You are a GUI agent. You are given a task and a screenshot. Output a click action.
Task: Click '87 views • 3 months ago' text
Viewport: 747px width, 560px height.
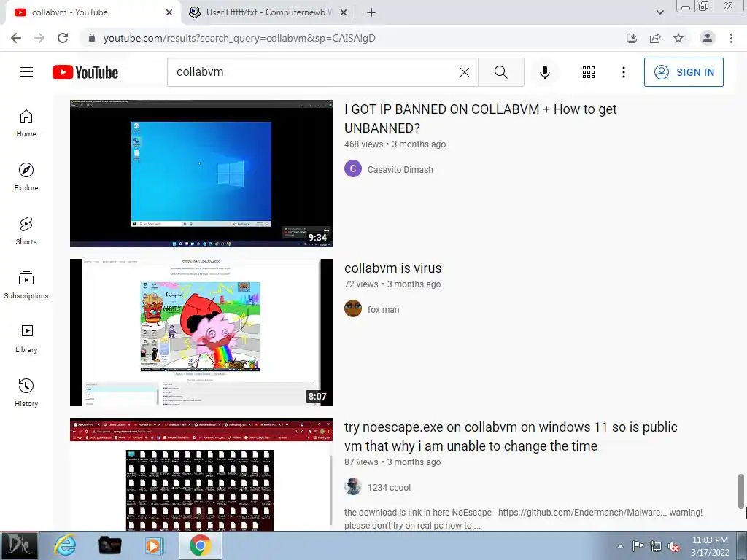tap(392, 462)
